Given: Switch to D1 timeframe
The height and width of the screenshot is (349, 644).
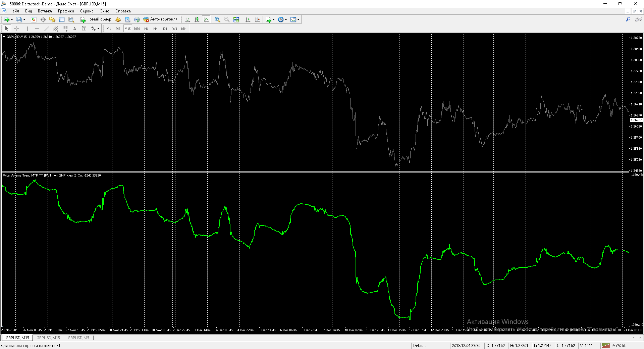Looking at the screenshot, I should tap(165, 29).
